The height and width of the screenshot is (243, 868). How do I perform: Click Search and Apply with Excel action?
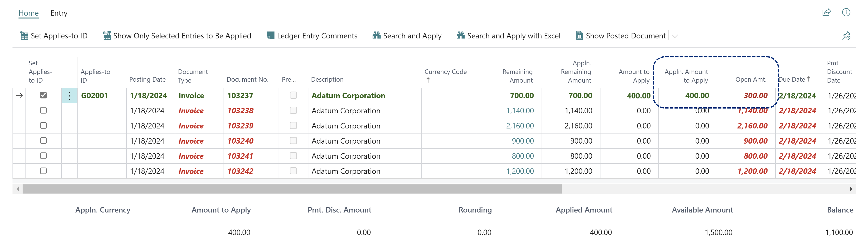point(508,36)
